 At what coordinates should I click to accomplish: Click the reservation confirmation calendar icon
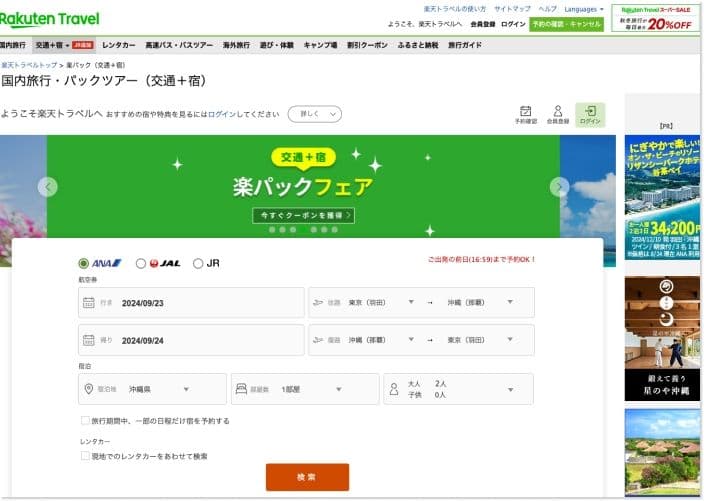(526, 111)
